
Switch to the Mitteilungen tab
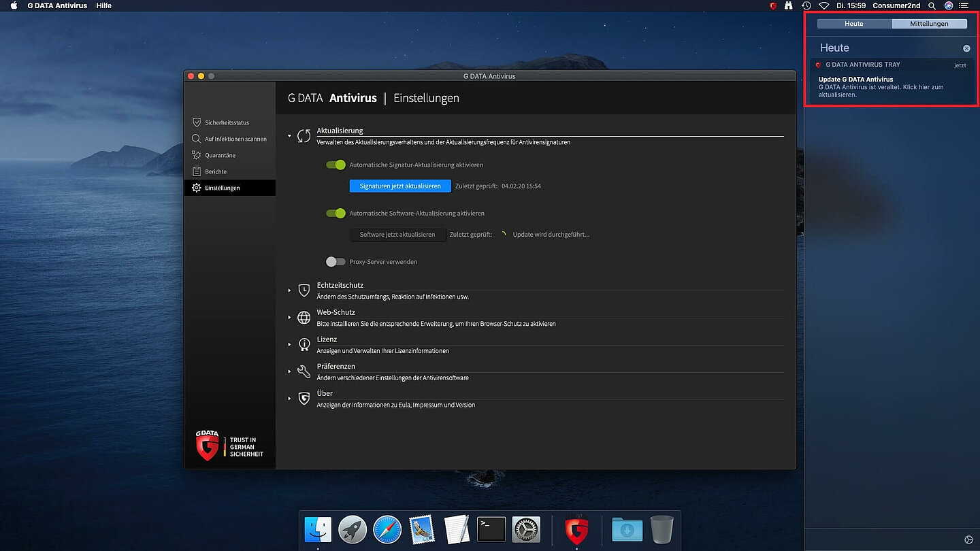coord(929,24)
